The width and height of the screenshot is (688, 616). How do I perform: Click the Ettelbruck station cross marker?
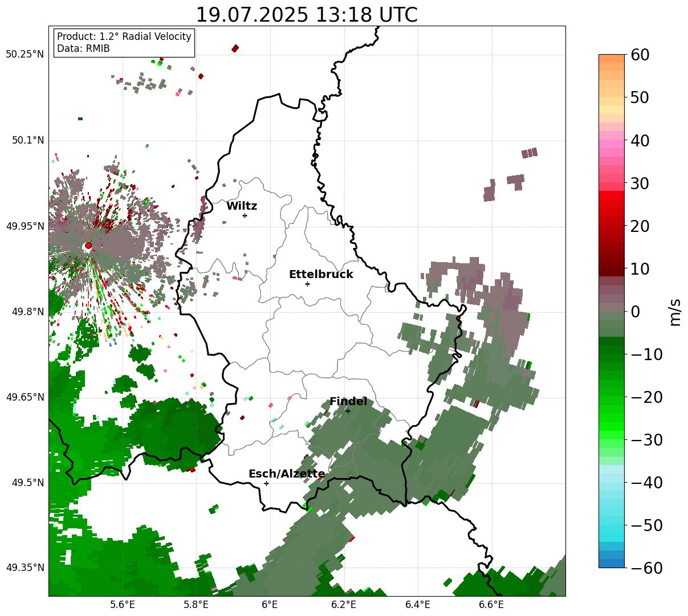(x=307, y=284)
